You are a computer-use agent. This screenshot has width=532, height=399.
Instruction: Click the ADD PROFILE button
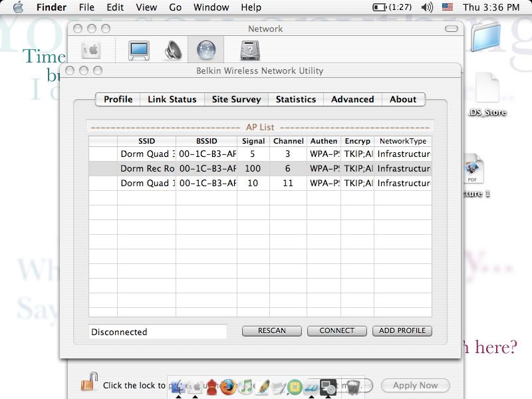pyautogui.click(x=402, y=331)
